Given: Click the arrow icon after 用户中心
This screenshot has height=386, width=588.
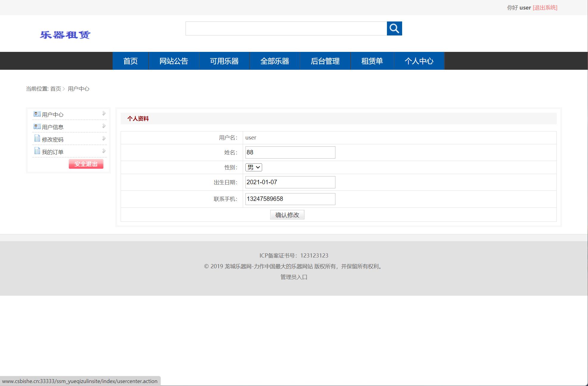Looking at the screenshot, I should pyautogui.click(x=104, y=113).
